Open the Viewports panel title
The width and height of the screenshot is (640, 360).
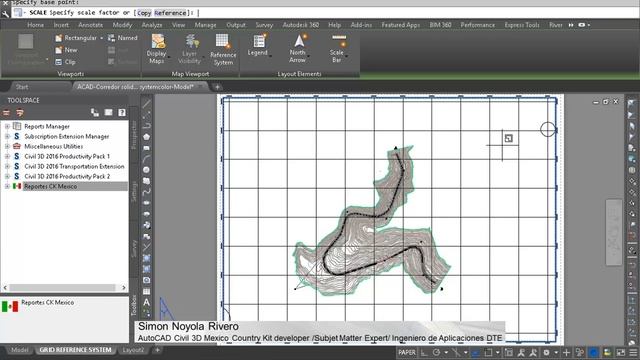coord(71,74)
